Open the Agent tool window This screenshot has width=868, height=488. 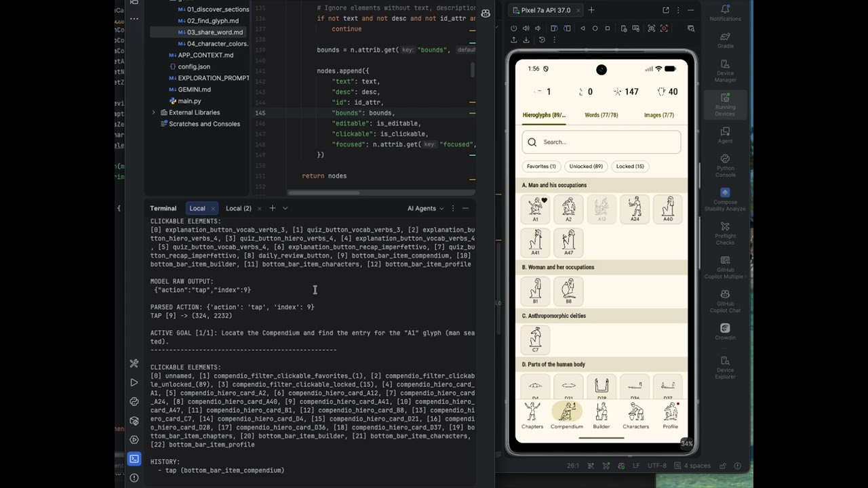[x=725, y=134]
